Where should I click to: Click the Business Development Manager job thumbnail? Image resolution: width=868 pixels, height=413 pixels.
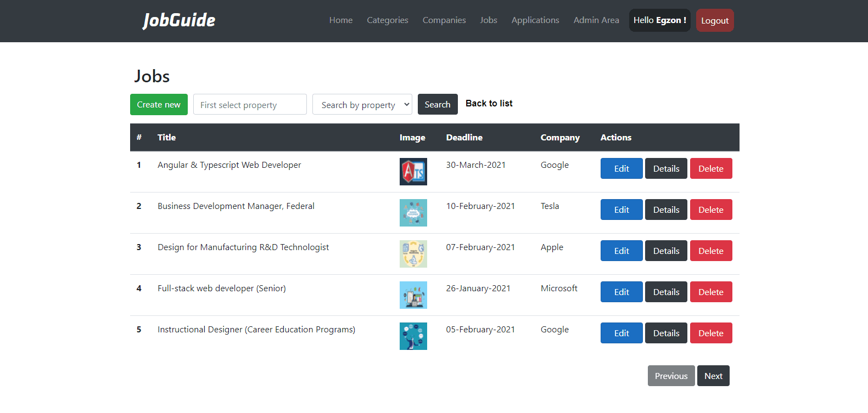413,213
